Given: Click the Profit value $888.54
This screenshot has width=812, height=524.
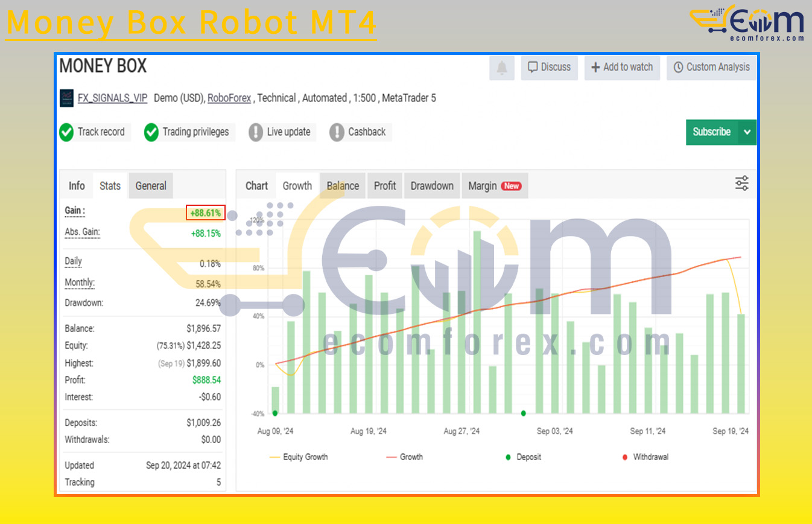Looking at the screenshot, I should click(x=206, y=380).
